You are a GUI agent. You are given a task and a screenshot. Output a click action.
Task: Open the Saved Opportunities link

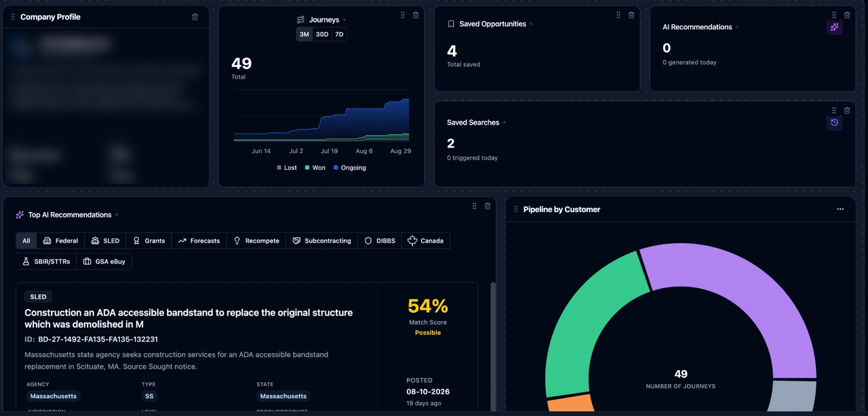[496, 24]
